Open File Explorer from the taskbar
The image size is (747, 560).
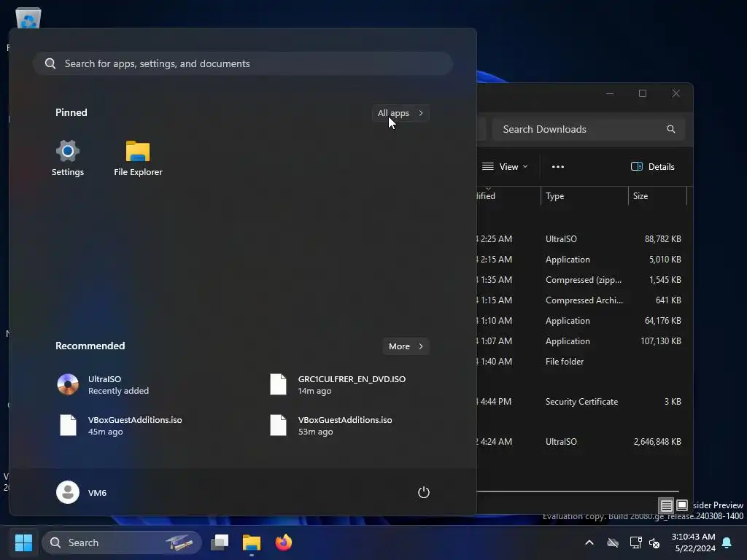click(x=252, y=542)
